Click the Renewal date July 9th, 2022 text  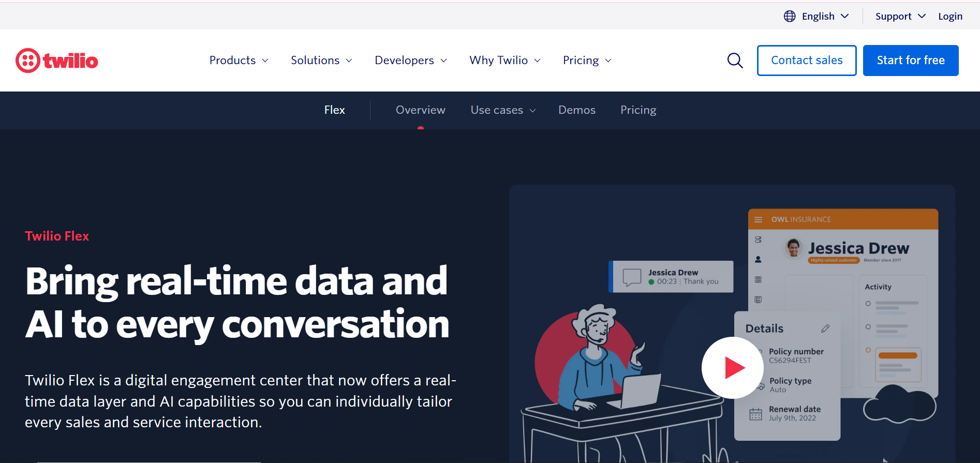coord(795,413)
